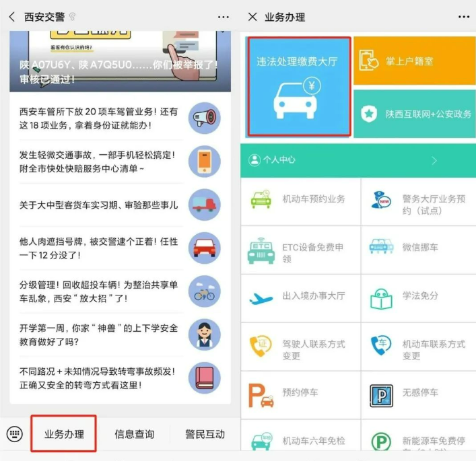
Task: Open the 警民互动 bottom menu
Action: coord(205,434)
